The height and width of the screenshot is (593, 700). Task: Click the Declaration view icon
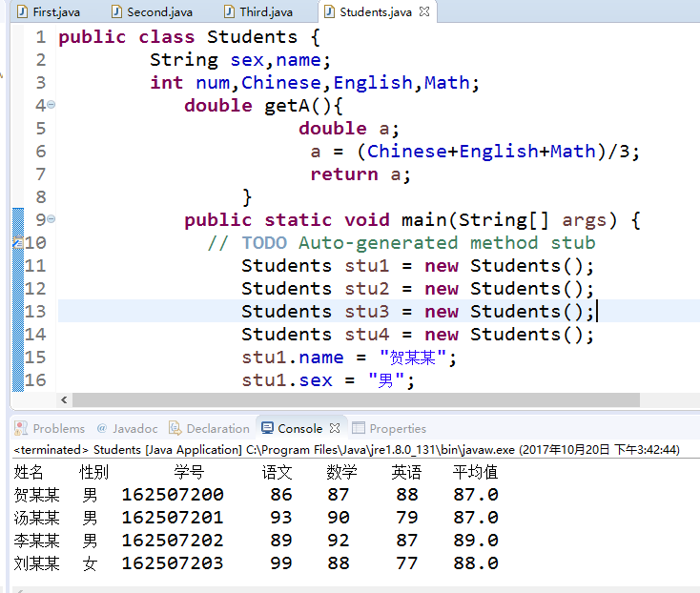pos(175,428)
